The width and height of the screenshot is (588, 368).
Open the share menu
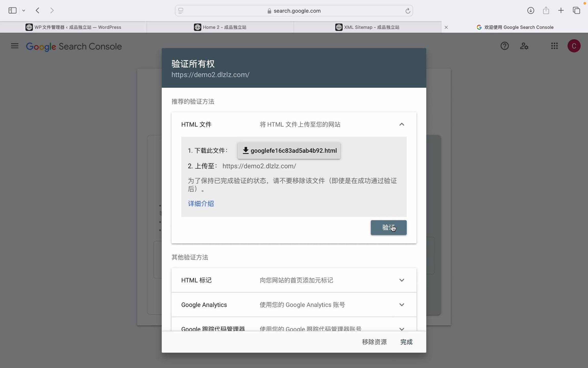tap(546, 10)
